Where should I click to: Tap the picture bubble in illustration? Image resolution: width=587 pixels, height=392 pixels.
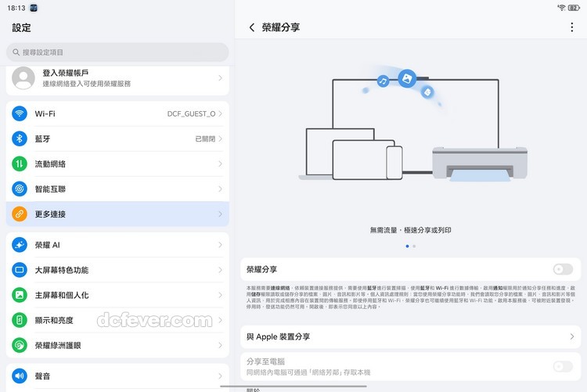[407, 78]
